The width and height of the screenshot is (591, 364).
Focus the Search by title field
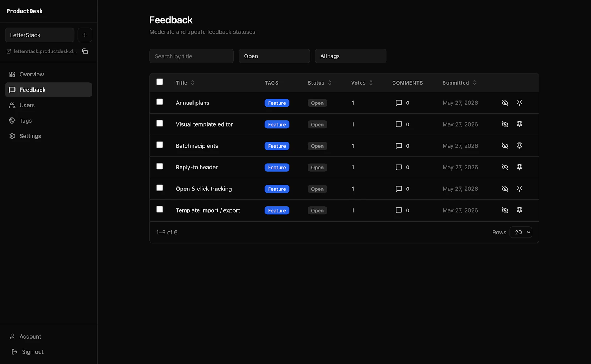[x=191, y=56]
